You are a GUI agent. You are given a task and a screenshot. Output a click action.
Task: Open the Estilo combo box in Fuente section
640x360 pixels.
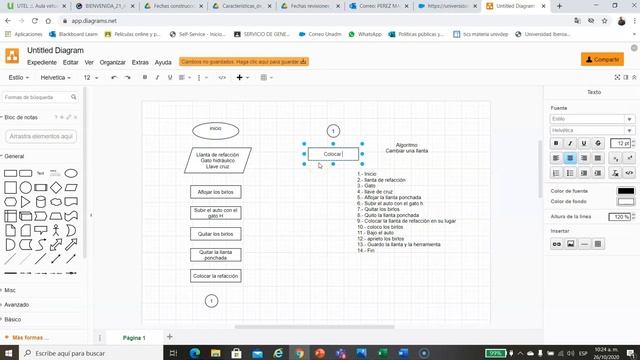592,119
